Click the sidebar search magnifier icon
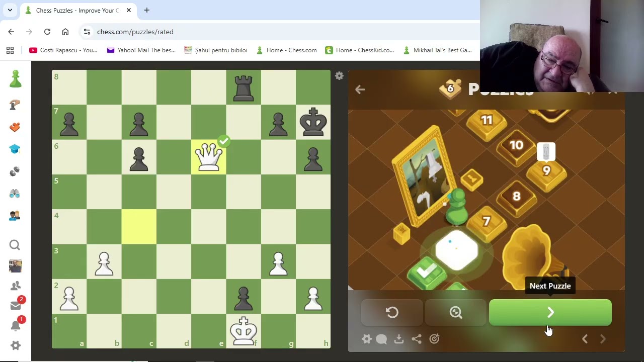Image resolution: width=644 pixels, height=362 pixels. (x=15, y=245)
